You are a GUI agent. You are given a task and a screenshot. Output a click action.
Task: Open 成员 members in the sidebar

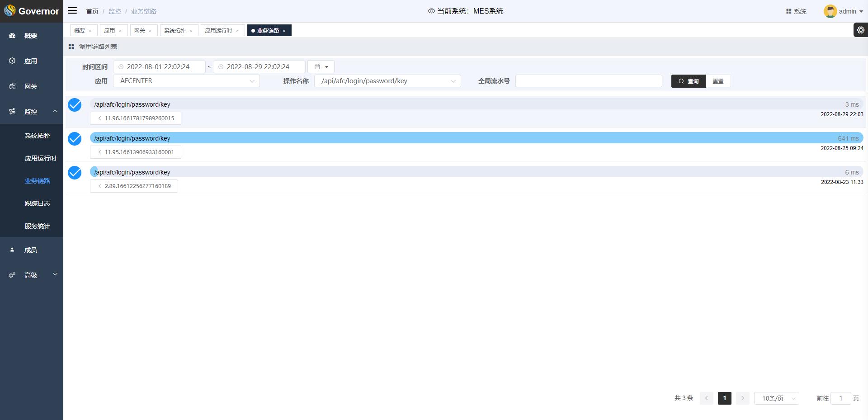[x=31, y=250]
